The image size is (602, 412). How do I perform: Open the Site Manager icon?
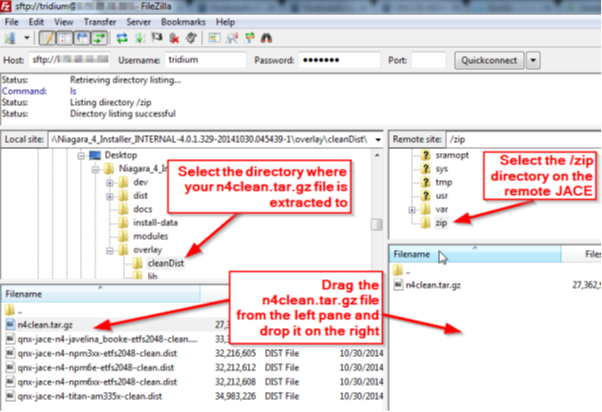[x=11, y=38]
